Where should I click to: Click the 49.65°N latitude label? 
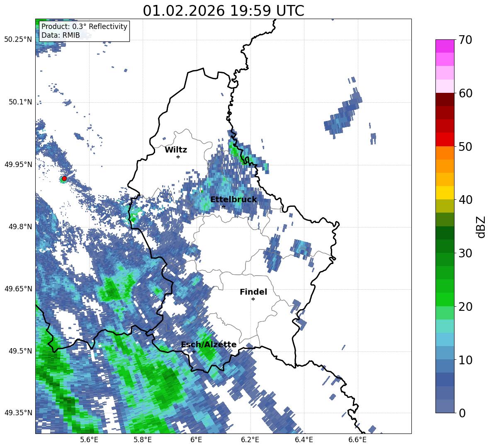tap(18, 289)
